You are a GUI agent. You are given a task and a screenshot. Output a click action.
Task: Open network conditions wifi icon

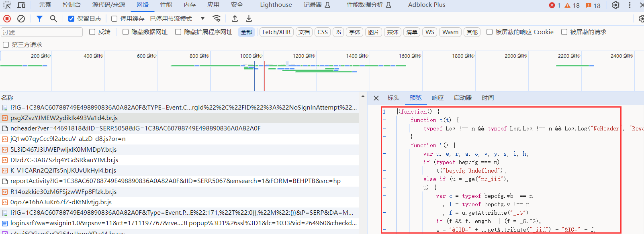(217, 18)
